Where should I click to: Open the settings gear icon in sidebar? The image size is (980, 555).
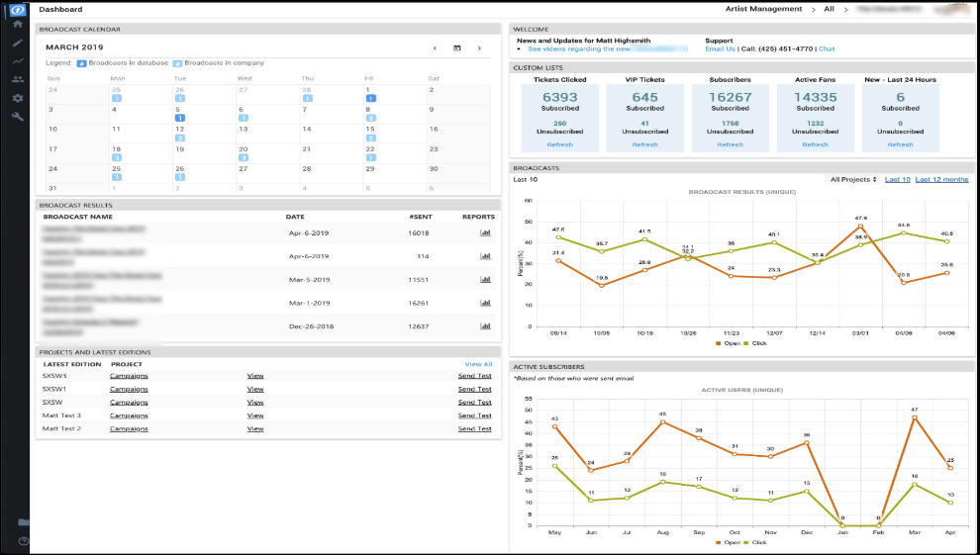tap(18, 98)
